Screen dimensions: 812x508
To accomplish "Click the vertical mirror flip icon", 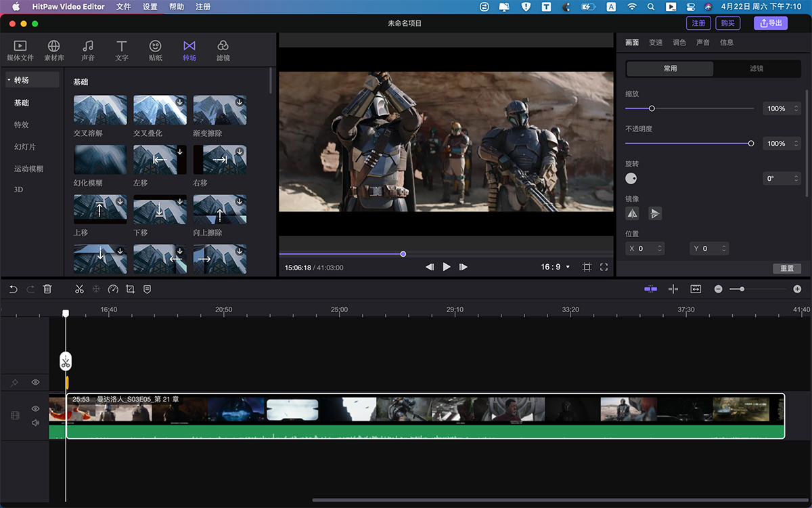I will click(654, 213).
